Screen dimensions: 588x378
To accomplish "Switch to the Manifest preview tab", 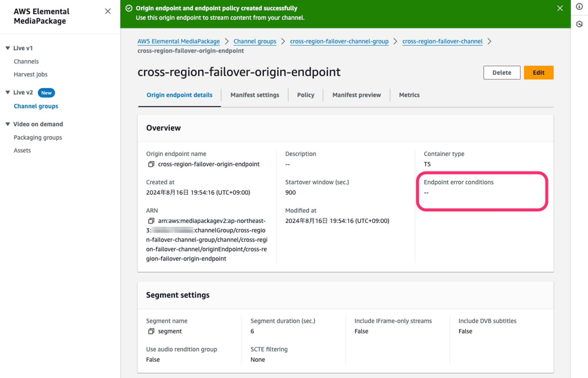I will [356, 95].
